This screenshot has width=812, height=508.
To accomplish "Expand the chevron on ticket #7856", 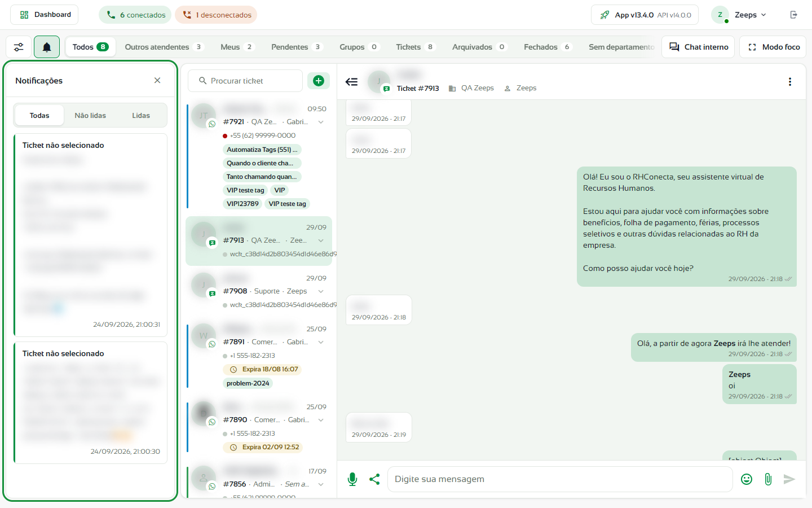I will coord(321,484).
